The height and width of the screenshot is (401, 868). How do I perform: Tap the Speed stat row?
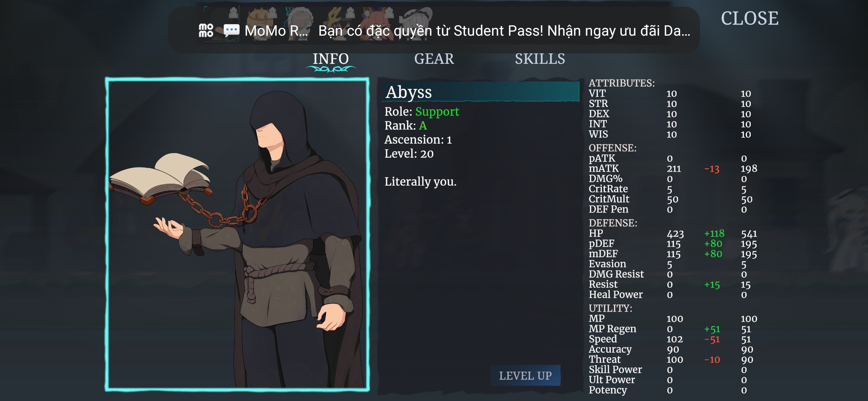(x=673, y=339)
